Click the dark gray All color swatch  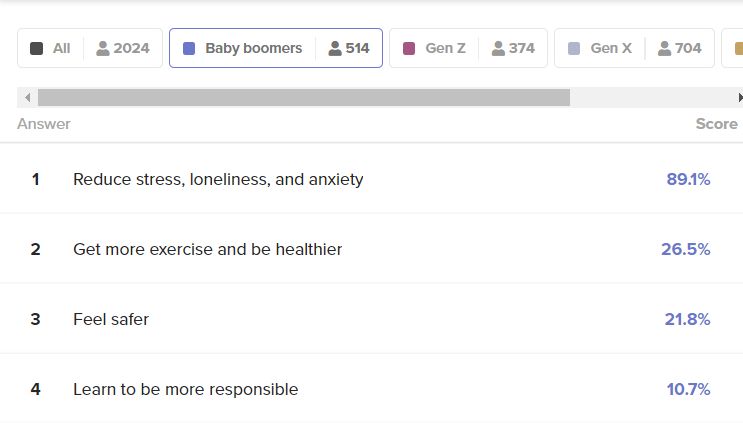point(37,48)
